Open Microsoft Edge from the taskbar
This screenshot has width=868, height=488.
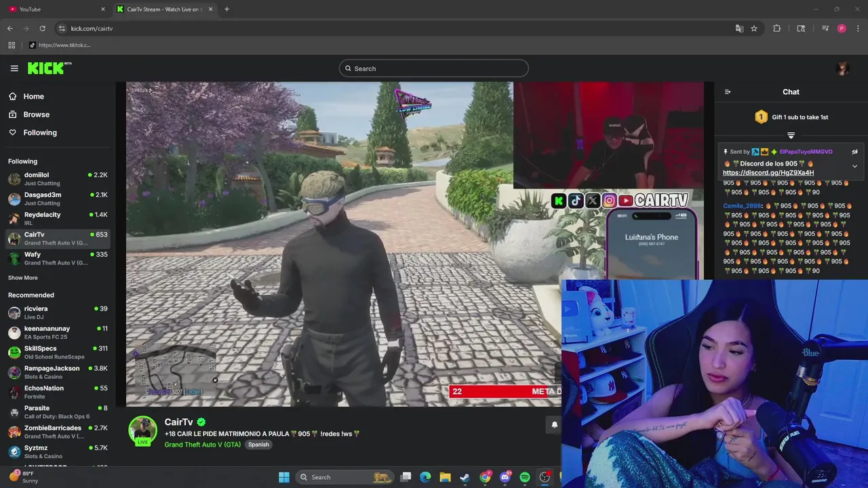(425, 477)
